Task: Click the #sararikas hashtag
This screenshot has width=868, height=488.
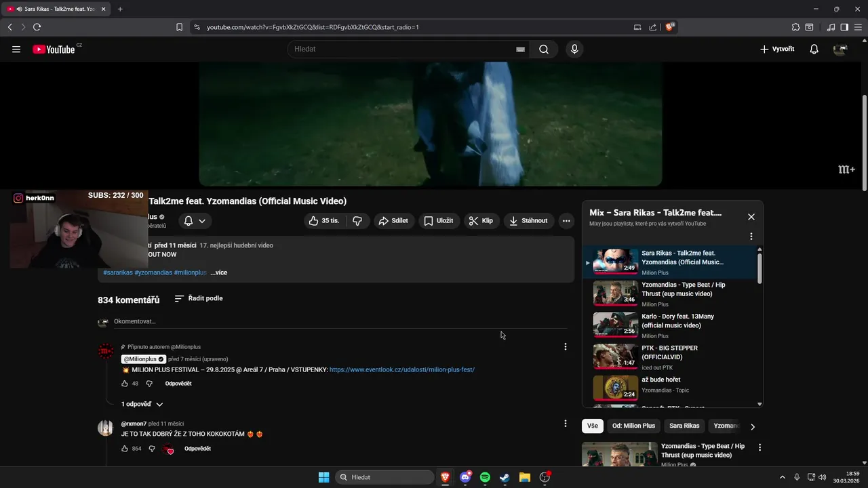Action: tap(118, 272)
